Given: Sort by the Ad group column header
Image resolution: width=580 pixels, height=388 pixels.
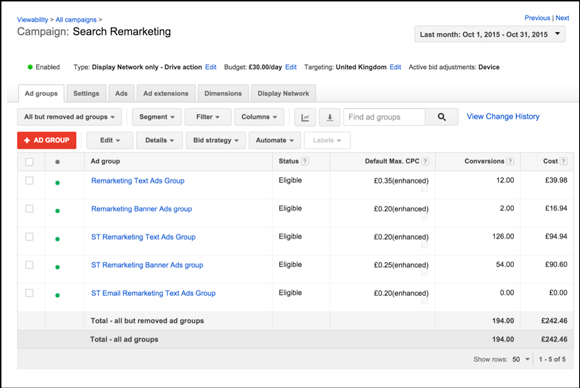Looking at the screenshot, I should pos(105,161).
